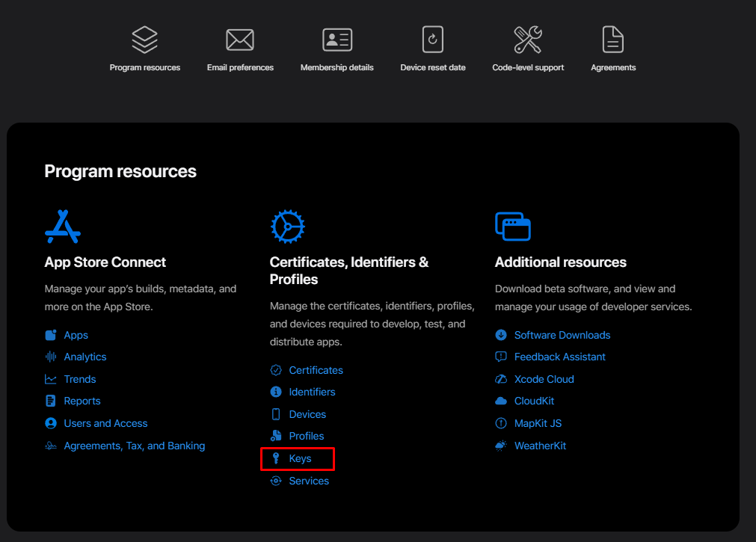Click the large Program resources section title
The image size is (756, 542).
[120, 172]
